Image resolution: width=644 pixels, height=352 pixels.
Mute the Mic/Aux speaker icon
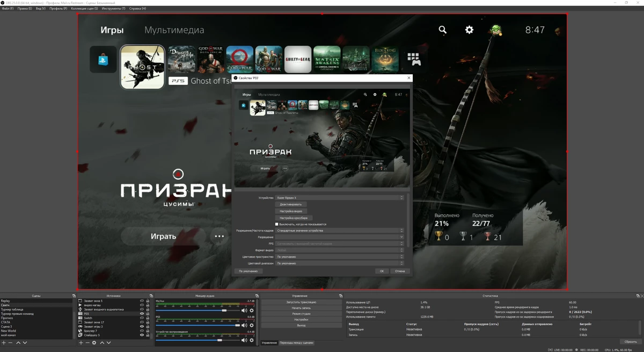point(244,310)
